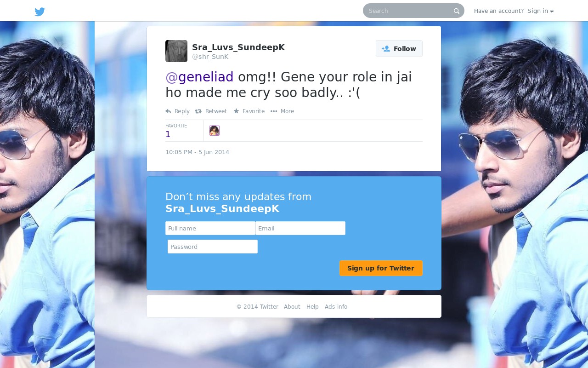588x368 pixels.
Task: Click the Email input field
Action: (x=300, y=228)
